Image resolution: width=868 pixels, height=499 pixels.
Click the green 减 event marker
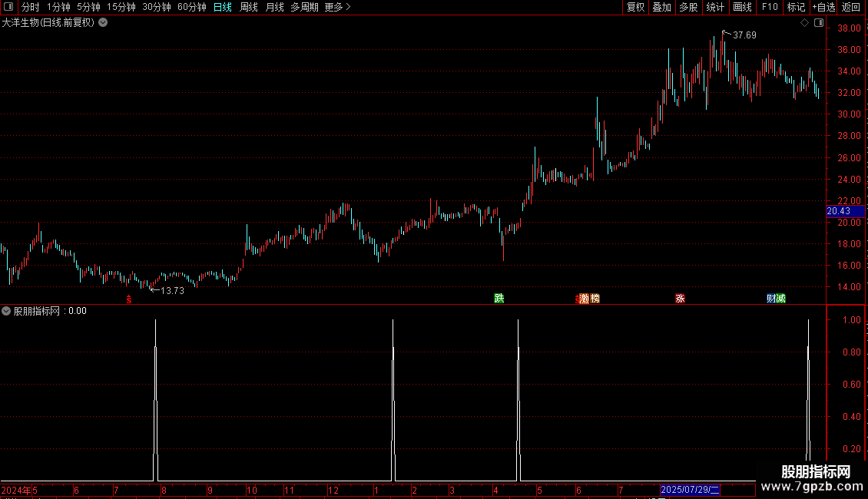click(781, 299)
